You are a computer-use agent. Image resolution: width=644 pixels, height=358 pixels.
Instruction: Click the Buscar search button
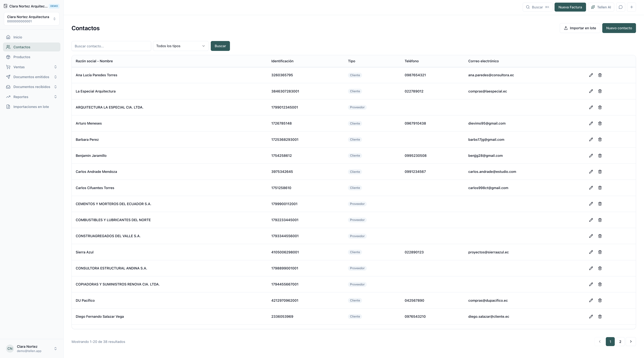220,46
